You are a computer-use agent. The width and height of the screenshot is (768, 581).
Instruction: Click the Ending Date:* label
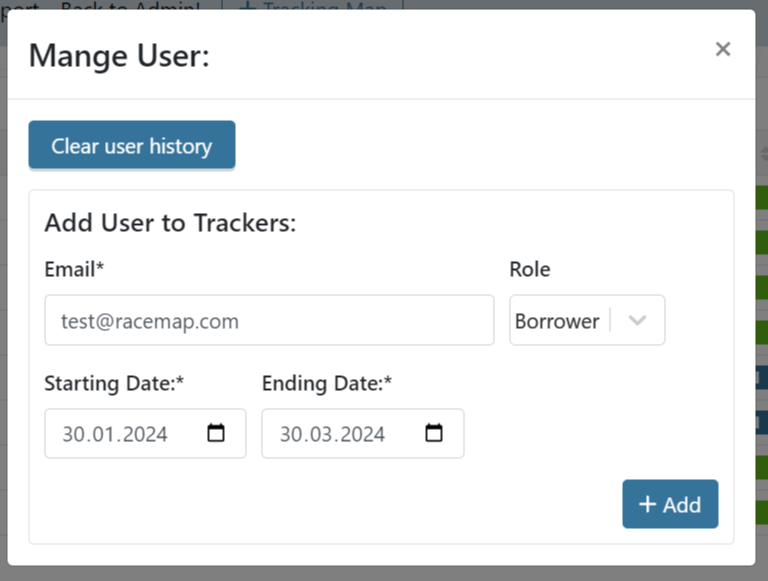point(327,383)
